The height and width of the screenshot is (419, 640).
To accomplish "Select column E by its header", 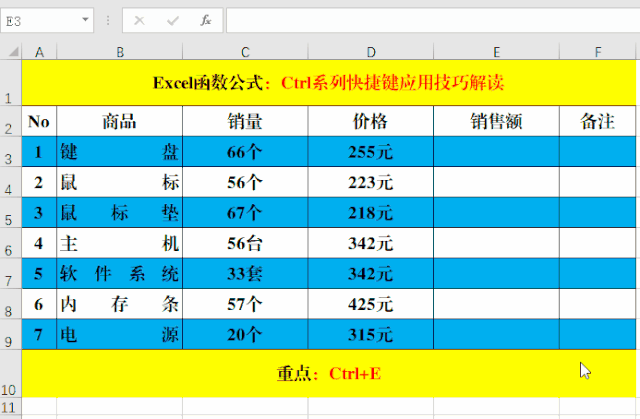I will click(496, 51).
